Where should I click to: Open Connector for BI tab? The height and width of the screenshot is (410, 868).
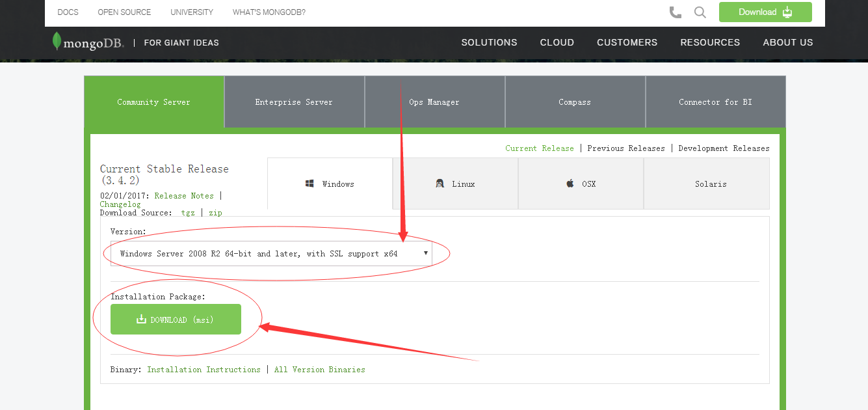(x=715, y=102)
